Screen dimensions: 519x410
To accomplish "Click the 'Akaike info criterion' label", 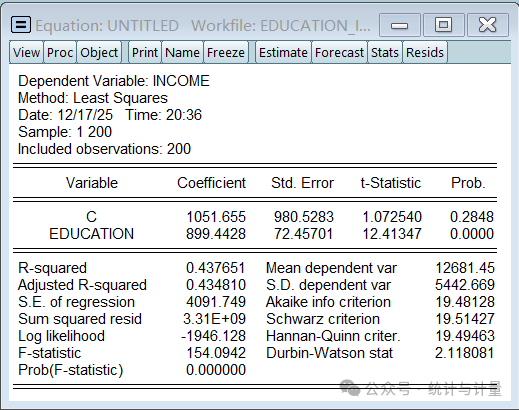I will [328, 302].
